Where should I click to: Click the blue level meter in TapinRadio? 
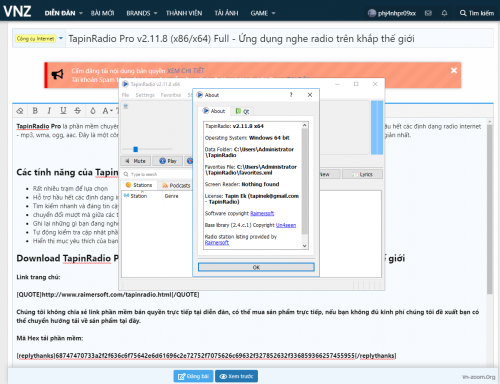377,128
